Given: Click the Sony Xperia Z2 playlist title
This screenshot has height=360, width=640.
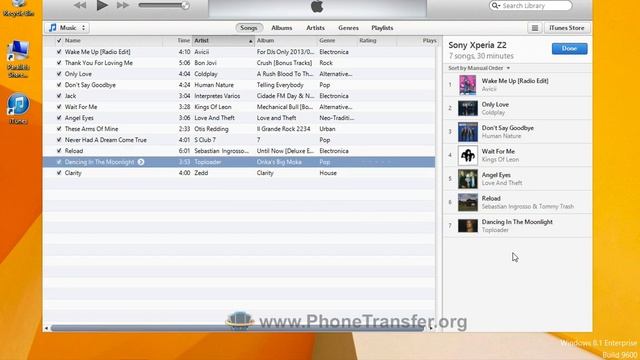Looking at the screenshot, I should [477, 45].
